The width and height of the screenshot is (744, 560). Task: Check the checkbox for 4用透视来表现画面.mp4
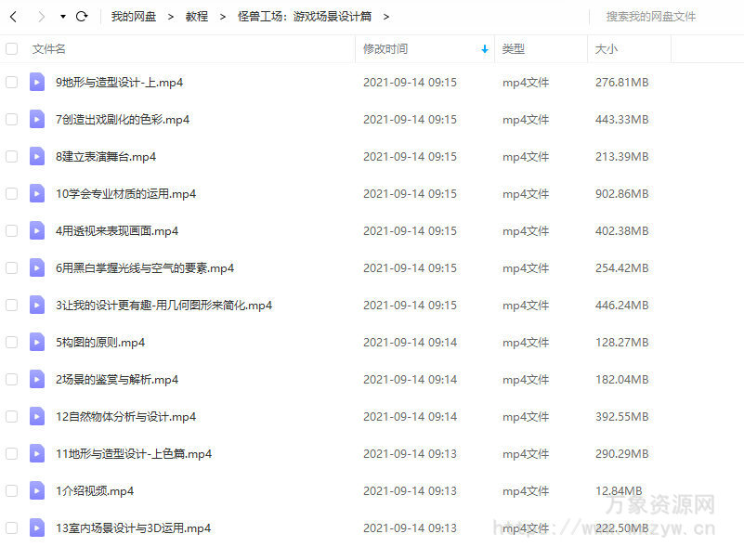(x=13, y=230)
